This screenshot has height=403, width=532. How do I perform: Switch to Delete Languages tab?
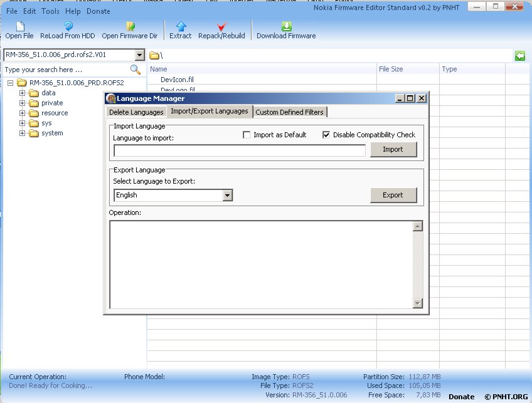click(x=136, y=112)
